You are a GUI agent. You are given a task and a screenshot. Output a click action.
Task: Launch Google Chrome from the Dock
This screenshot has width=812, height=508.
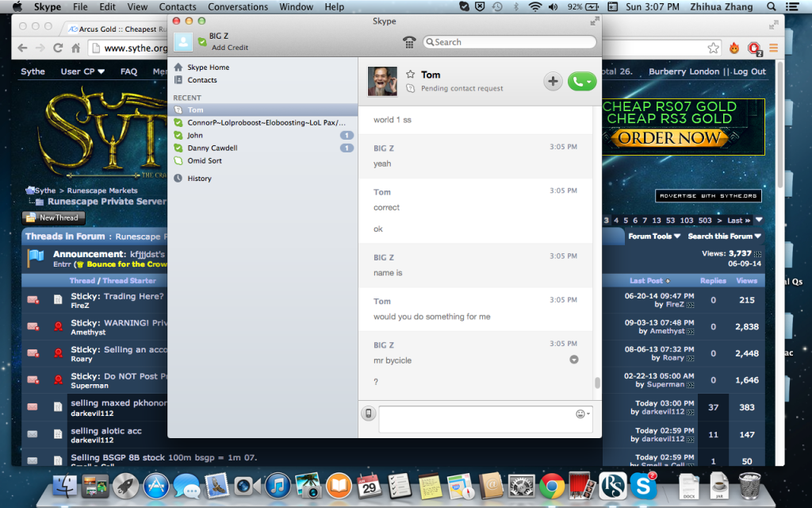[x=552, y=487]
